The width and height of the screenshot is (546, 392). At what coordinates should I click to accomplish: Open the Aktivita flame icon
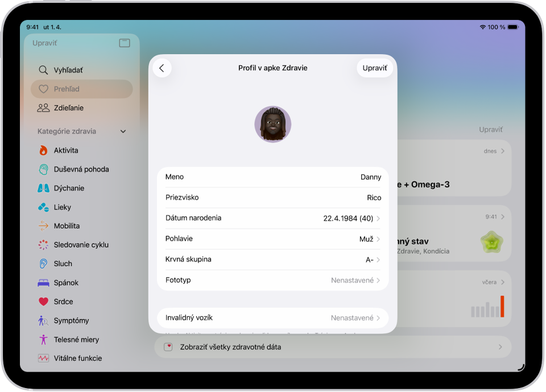tap(43, 150)
